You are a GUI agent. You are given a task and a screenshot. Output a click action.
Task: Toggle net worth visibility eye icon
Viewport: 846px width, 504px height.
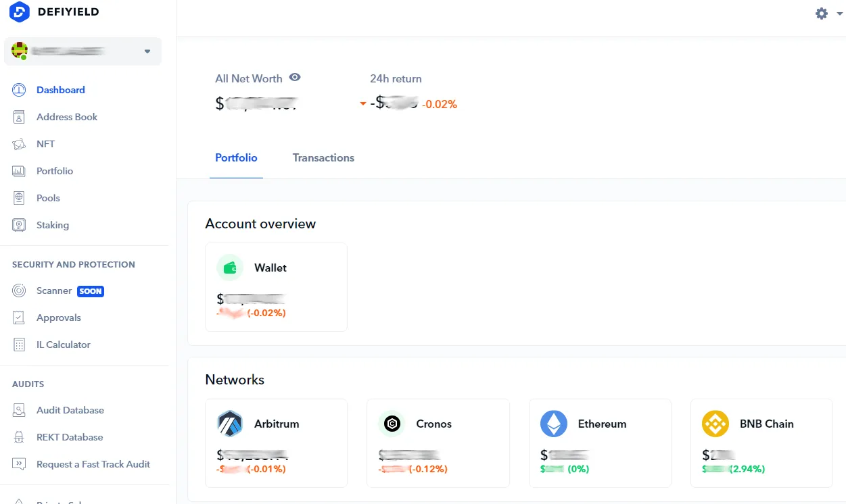295,78
